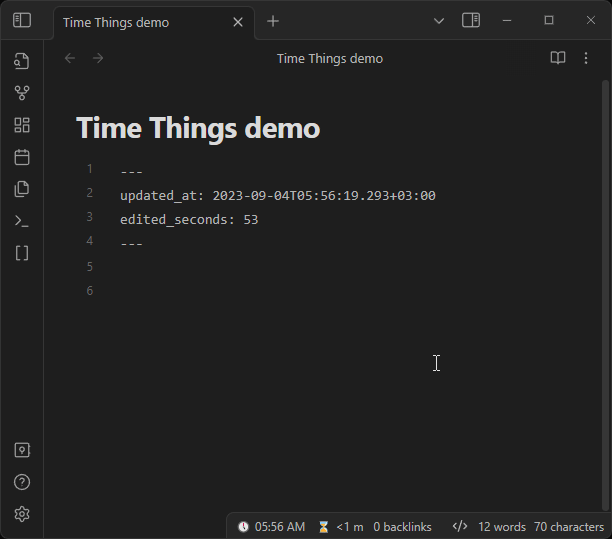
Task: Open more options three-dot menu
Action: (x=586, y=58)
